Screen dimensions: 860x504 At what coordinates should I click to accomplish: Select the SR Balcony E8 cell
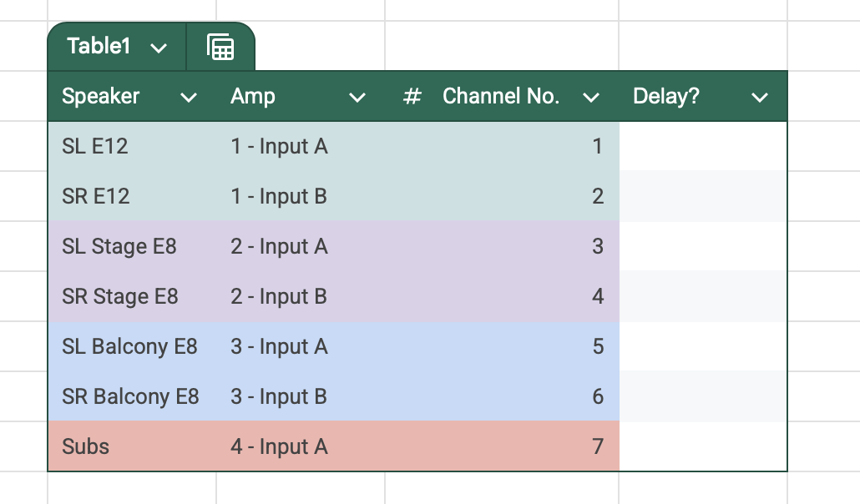(132, 396)
